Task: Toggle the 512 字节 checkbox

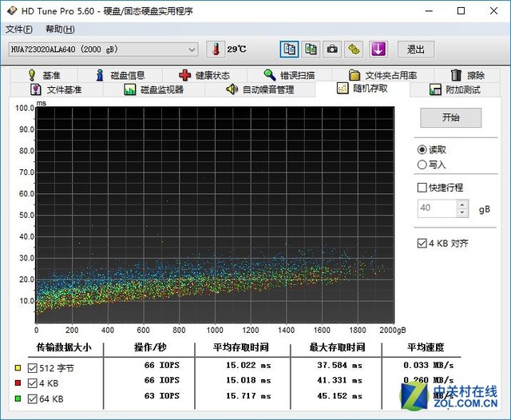Action: (33, 368)
